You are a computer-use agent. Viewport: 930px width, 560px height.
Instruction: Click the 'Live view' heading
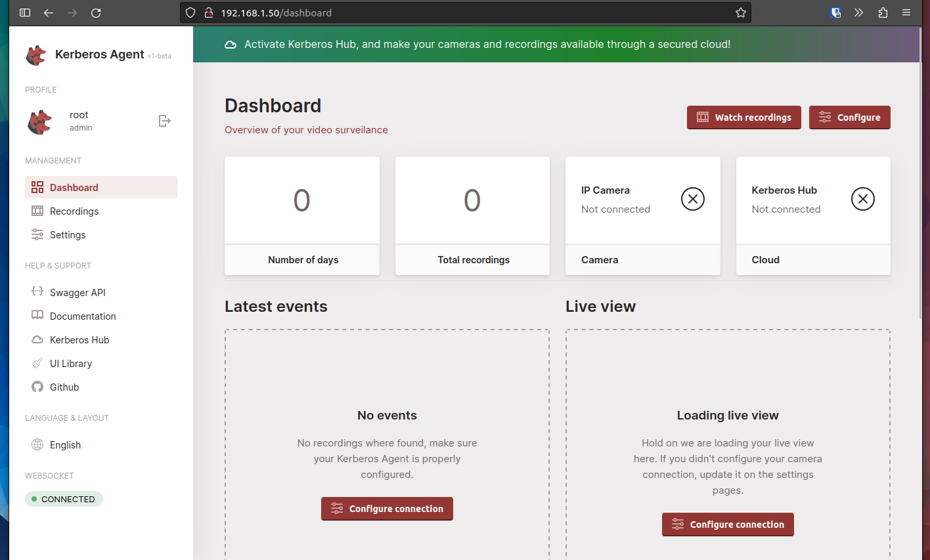(x=601, y=307)
